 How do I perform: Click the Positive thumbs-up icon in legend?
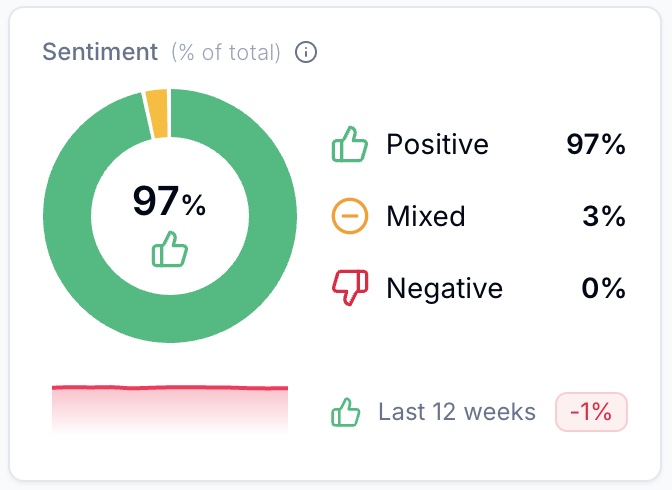point(350,145)
